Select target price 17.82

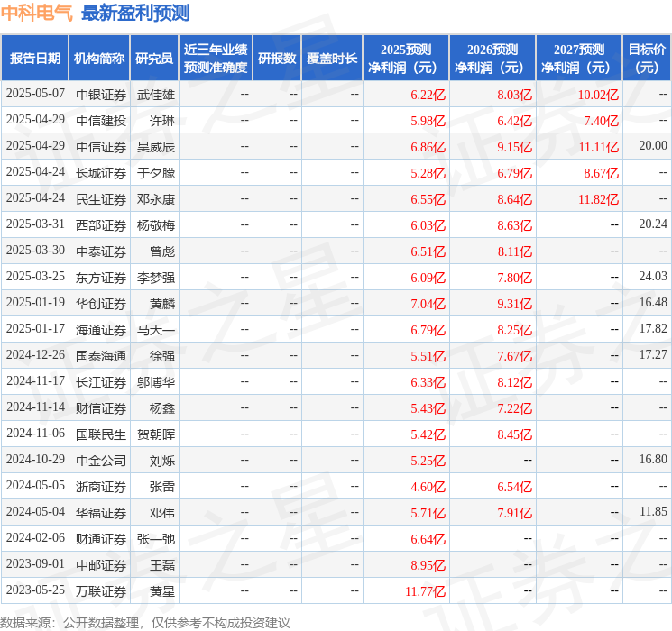[653, 328]
